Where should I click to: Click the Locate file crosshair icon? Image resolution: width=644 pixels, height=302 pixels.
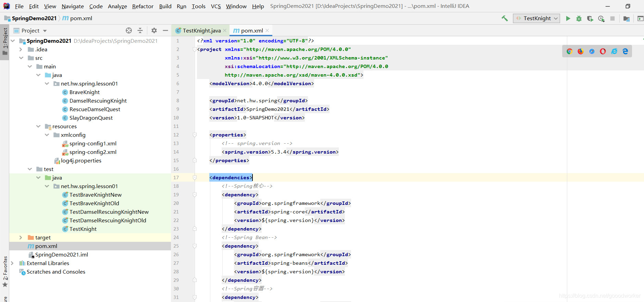pos(129,30)
